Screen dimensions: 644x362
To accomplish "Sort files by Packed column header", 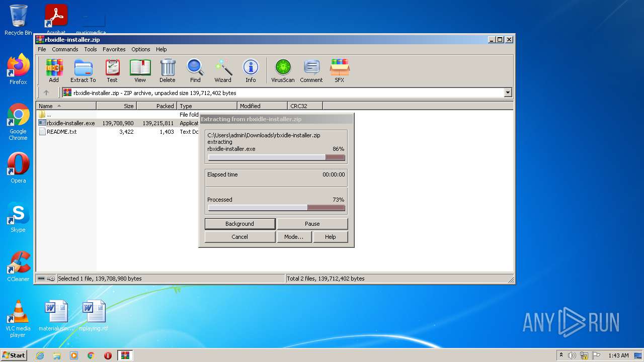I will (157, 106).
